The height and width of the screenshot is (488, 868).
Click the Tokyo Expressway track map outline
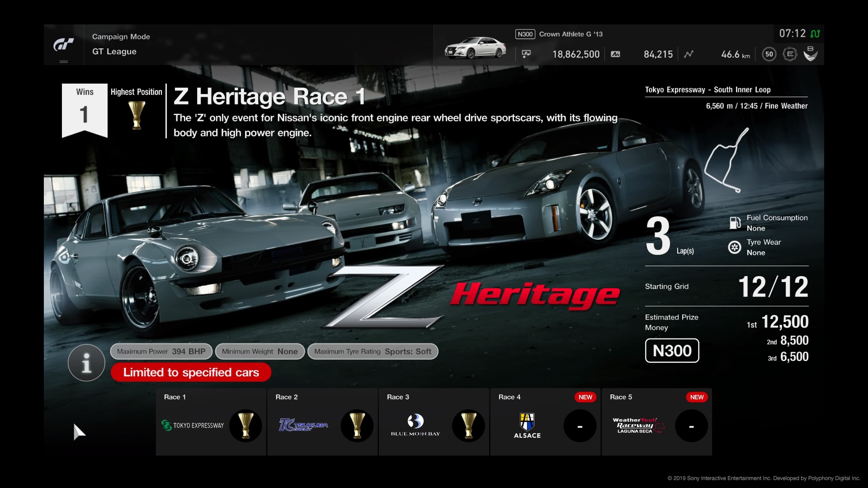point(727,160)
